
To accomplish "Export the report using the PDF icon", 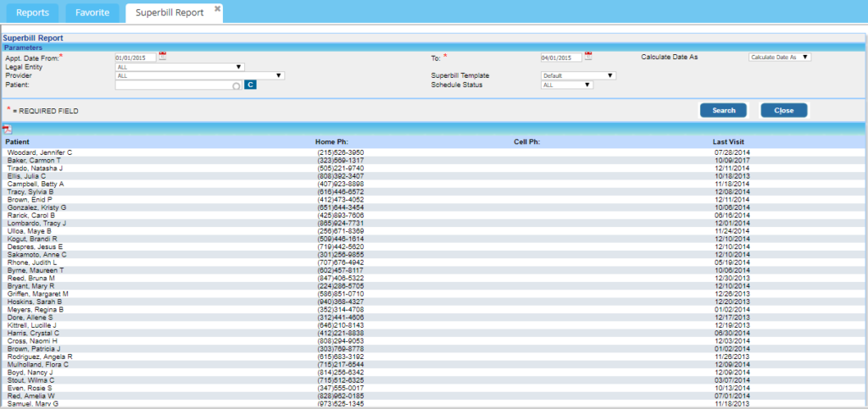I will (7, 129).
